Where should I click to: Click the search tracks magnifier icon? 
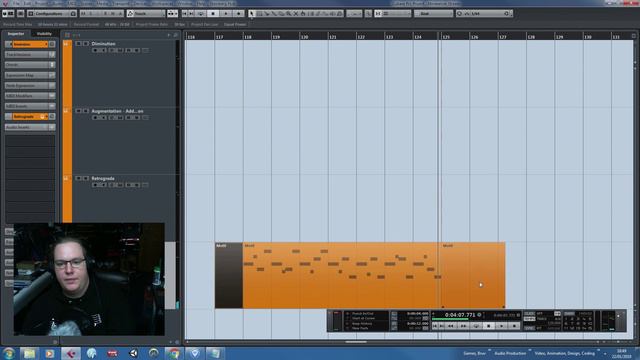(x=176, y=35)
